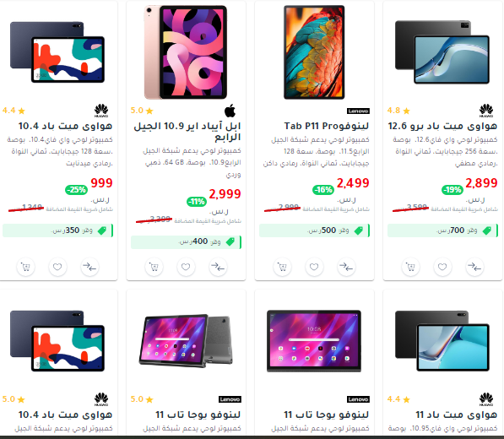Viewport: 504px width, 439px height.
Task: Wishlist the Huawei MatePad Pro 12.6
Action: click(442, 267)
